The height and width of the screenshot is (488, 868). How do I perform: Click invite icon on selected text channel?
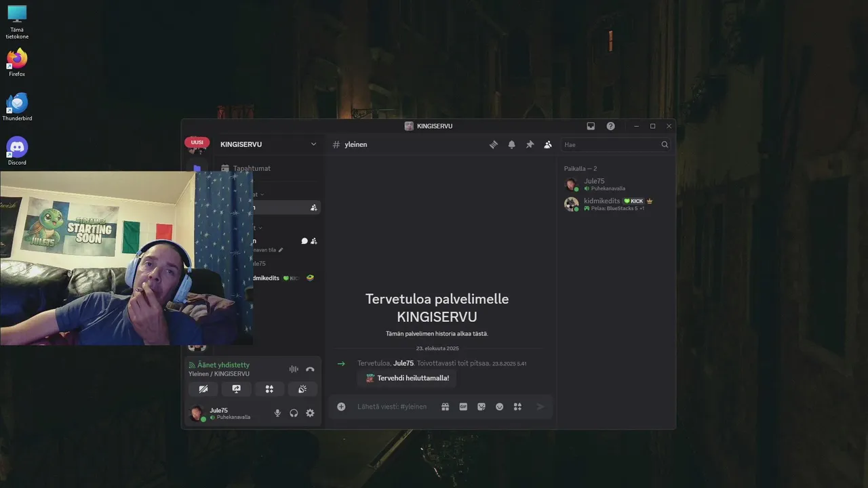[x=313, y=207]
